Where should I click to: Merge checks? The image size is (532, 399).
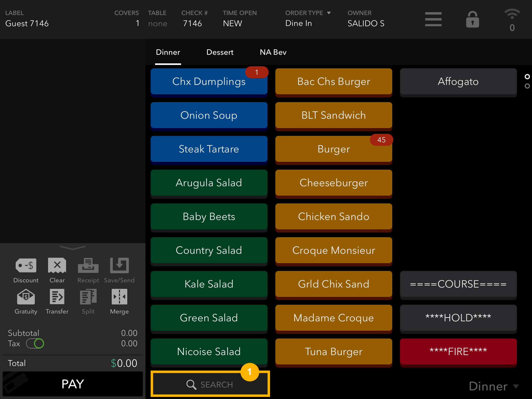tap(119, 302)
